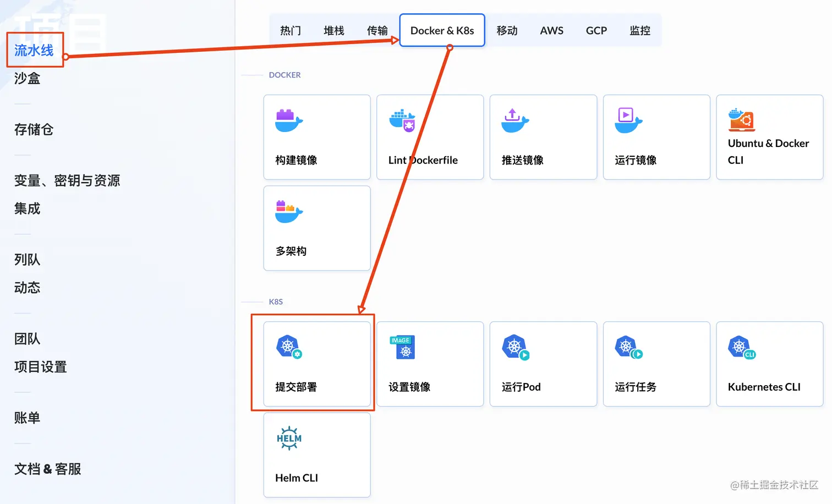Image resolution: width=832 pixels, height=504 pixels.
Task: Click the 提交部署 Kubernetes wheel icon
Action: [x=289, y=347]
